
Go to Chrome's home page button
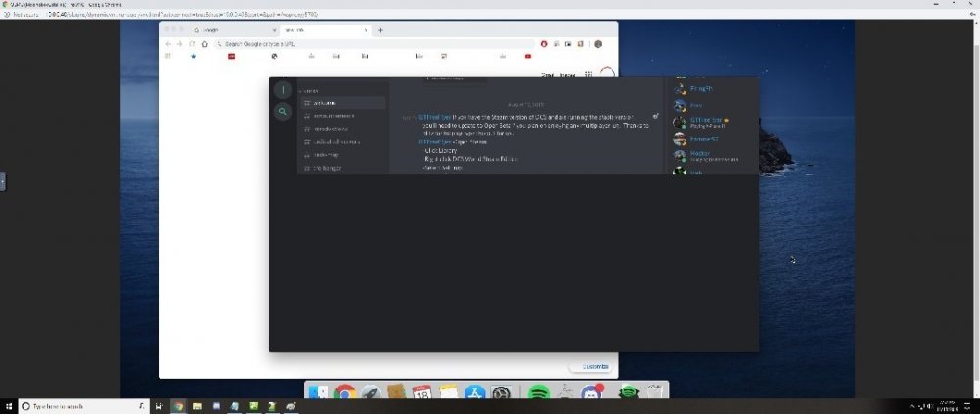coord(204,44)
